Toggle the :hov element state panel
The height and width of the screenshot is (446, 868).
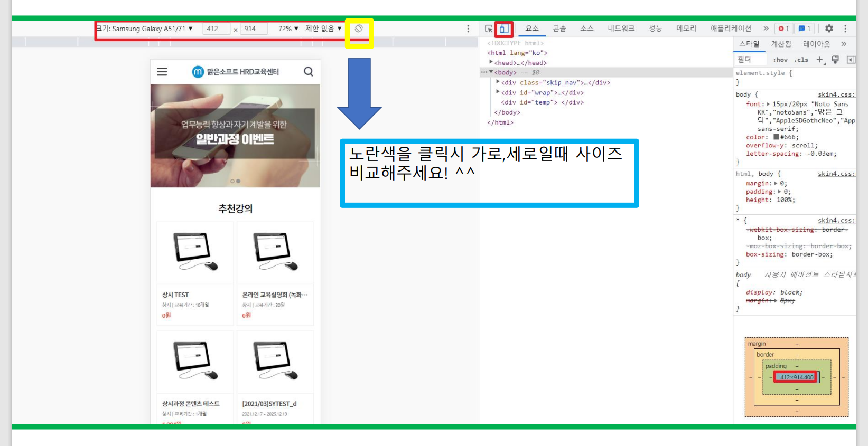[780, 60]
